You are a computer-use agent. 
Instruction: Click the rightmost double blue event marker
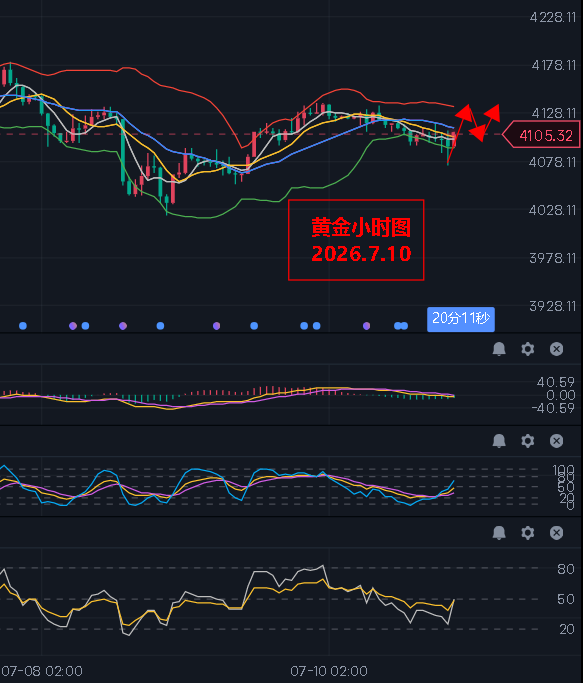[401, 326]
